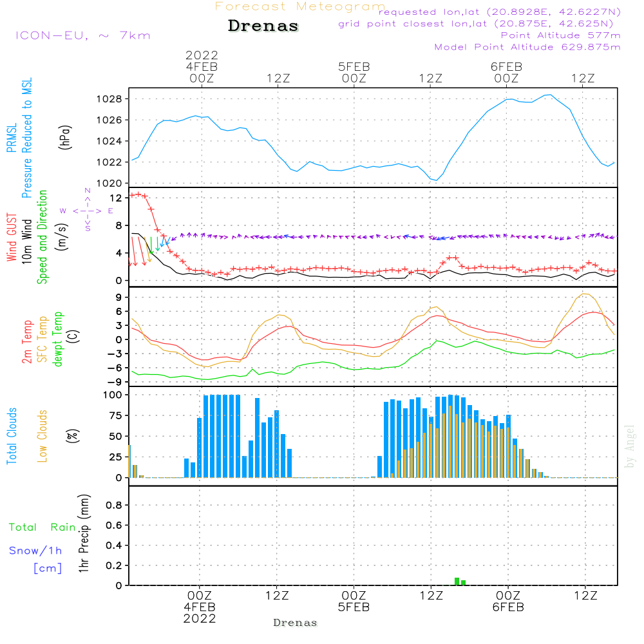Click the 1020 pressure axis value
This screenshot has height=644, width=644.
click(109, 183)
